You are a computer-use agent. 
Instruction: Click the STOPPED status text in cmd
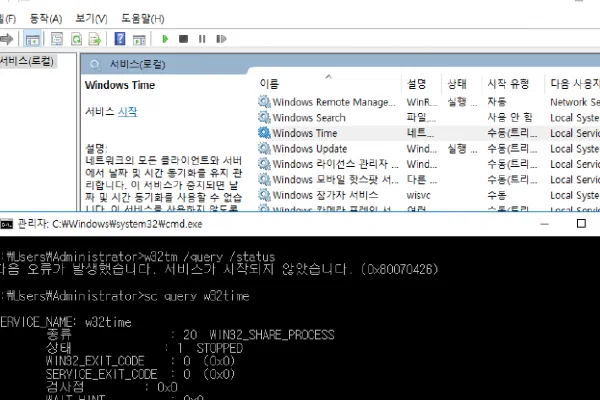pos(220,348)
